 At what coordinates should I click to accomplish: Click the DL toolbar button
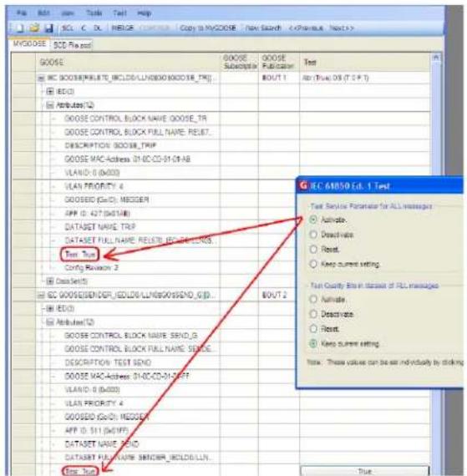click(x=98, y=28)
